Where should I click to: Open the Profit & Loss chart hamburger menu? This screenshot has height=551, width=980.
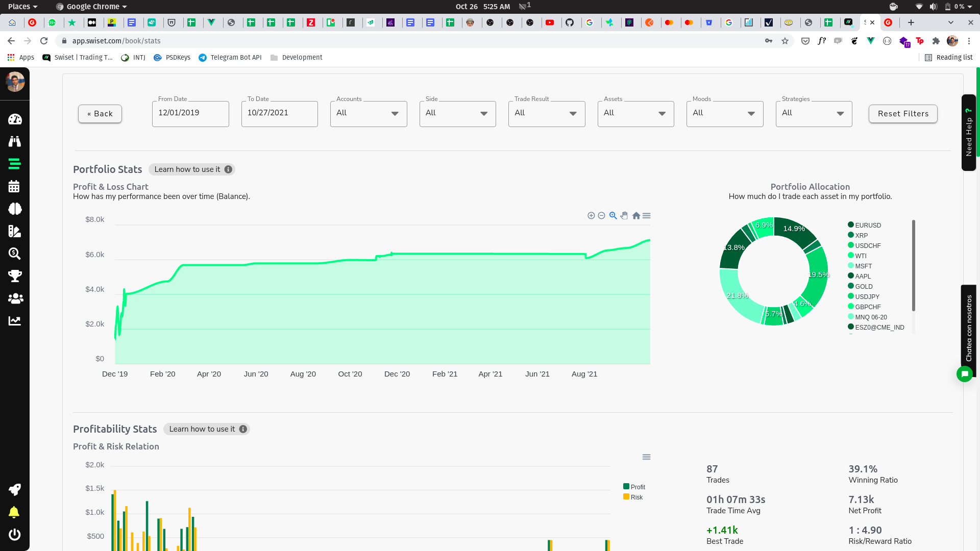tap(647, 216)
